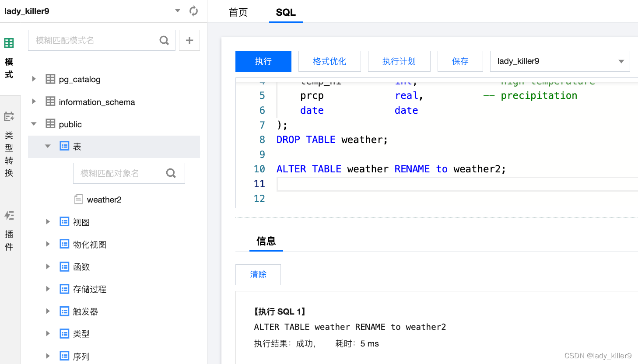Expand the 视图 views node
This screenshot has height=364, width=638.
[x=48, y=222]
